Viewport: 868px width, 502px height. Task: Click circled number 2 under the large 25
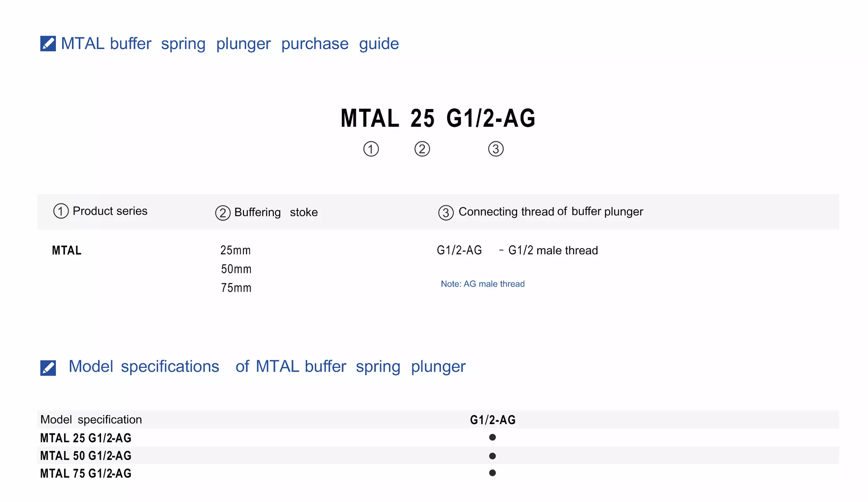(x=422, y=149)
